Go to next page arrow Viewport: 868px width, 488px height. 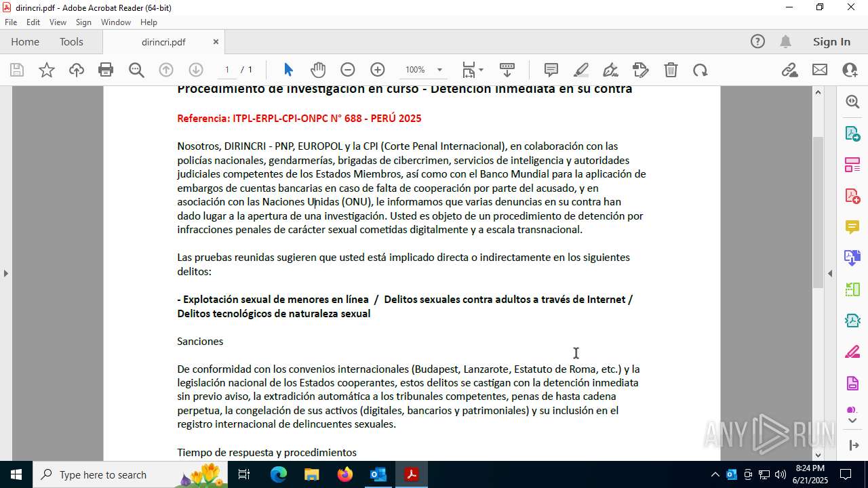tap(196, 70)
